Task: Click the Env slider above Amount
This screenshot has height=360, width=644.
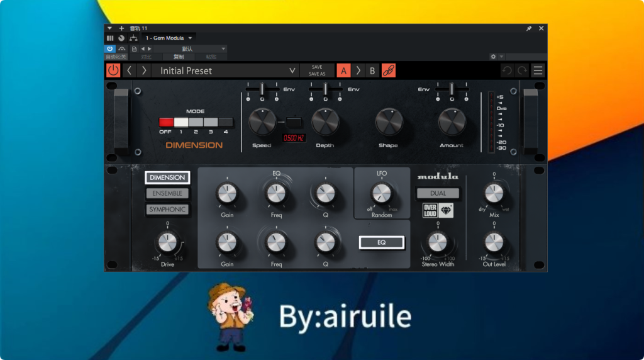Action: (x=452, y=89)
